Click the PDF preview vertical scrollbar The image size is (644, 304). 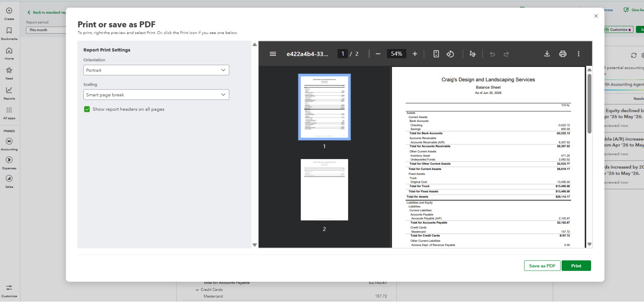pyautogui.click(x=589, y=103)
